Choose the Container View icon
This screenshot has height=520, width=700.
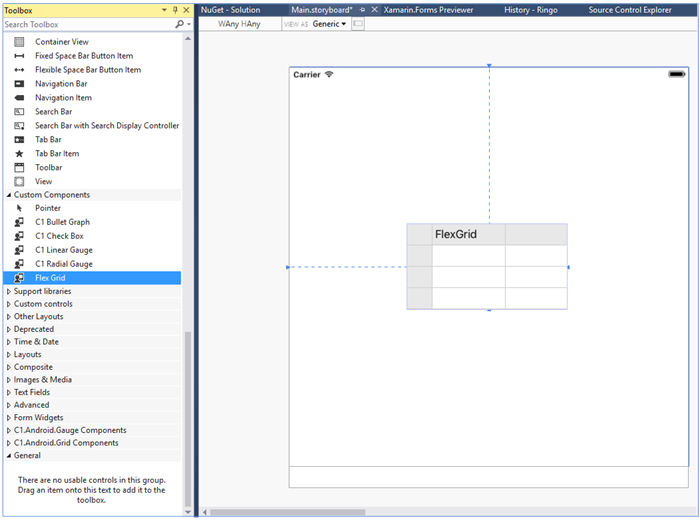tap(19, 42)
